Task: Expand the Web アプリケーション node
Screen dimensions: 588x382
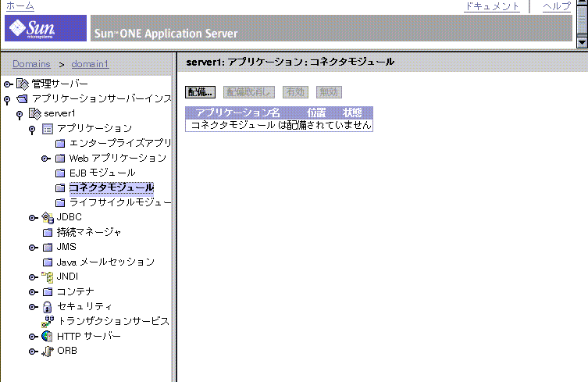Action: pos(46,159)
